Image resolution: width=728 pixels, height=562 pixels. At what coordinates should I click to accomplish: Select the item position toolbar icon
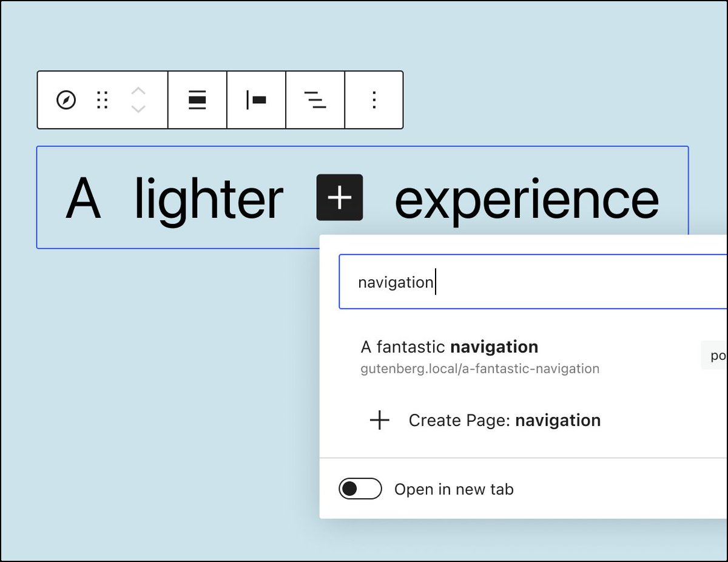pyautogui.click(x=255, y=100)
